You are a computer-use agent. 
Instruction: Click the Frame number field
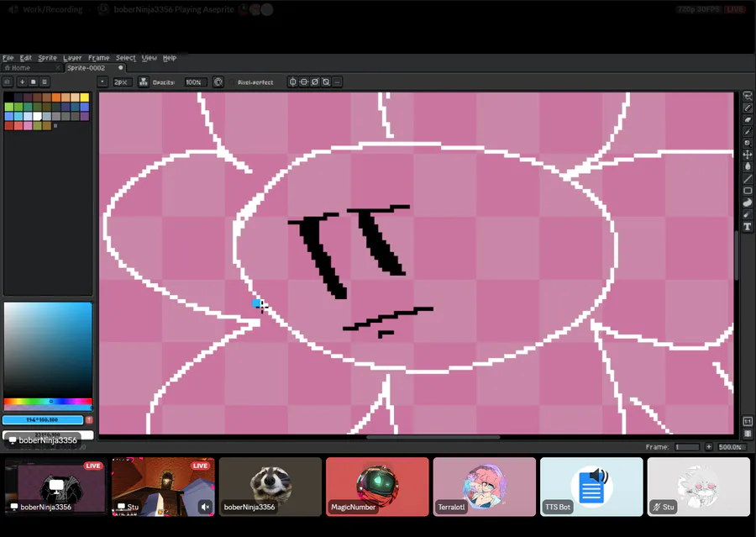tap(687, 447)
